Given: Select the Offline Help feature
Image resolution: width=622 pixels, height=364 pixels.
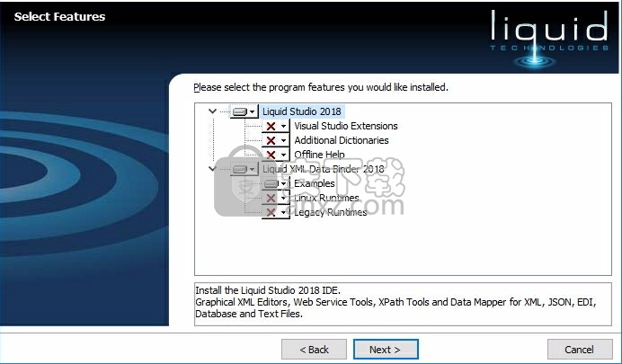Looking at the screenshot, I should pos(319,155).
